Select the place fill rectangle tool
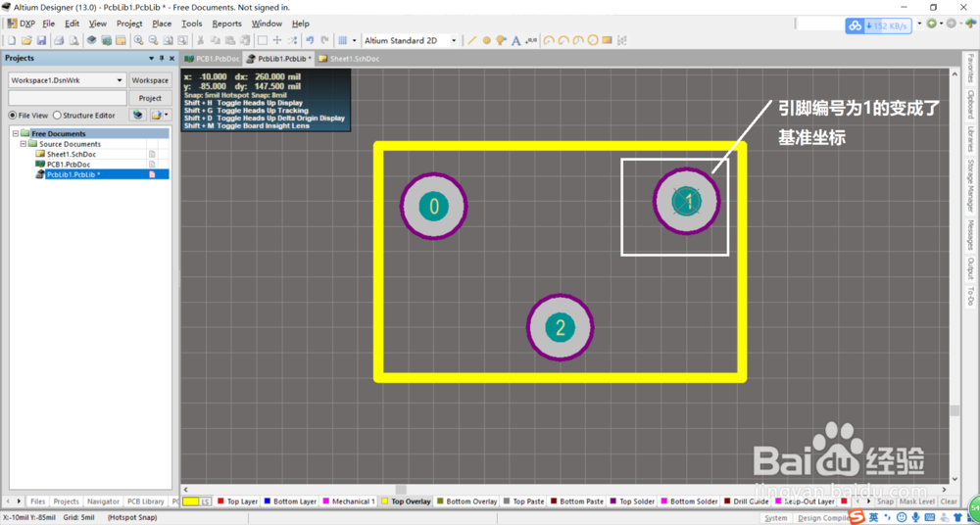Image resolution: width=980 pixels, height=525 pixels. click(x=607, y=40)
